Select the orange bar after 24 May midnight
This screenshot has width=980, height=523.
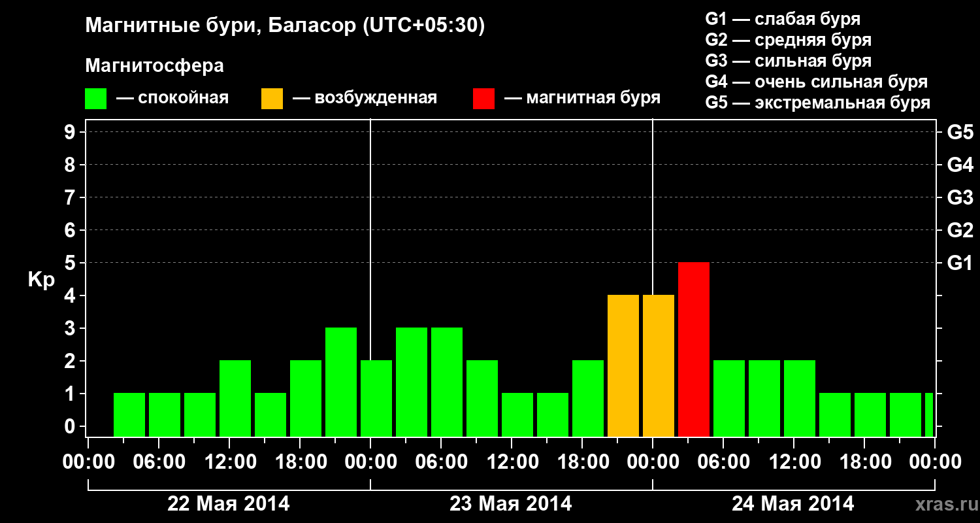[659, 365]
